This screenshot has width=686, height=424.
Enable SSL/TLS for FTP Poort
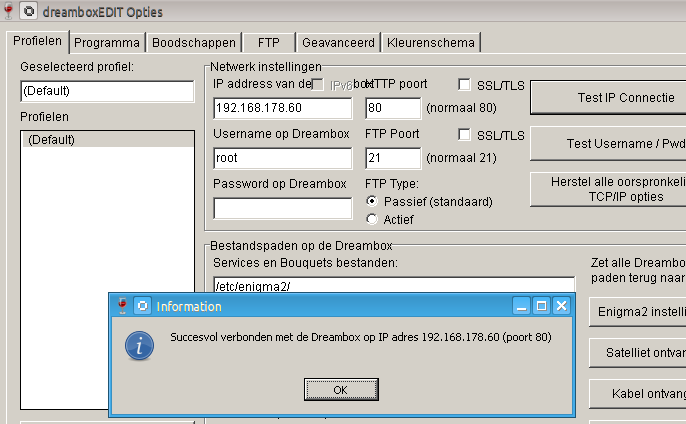pos(464,134)
